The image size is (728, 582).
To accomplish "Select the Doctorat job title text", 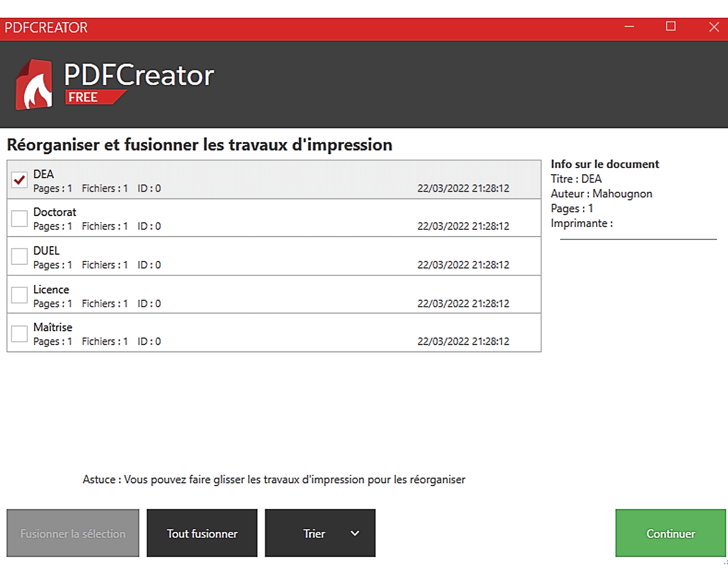I will click(55, 212).
